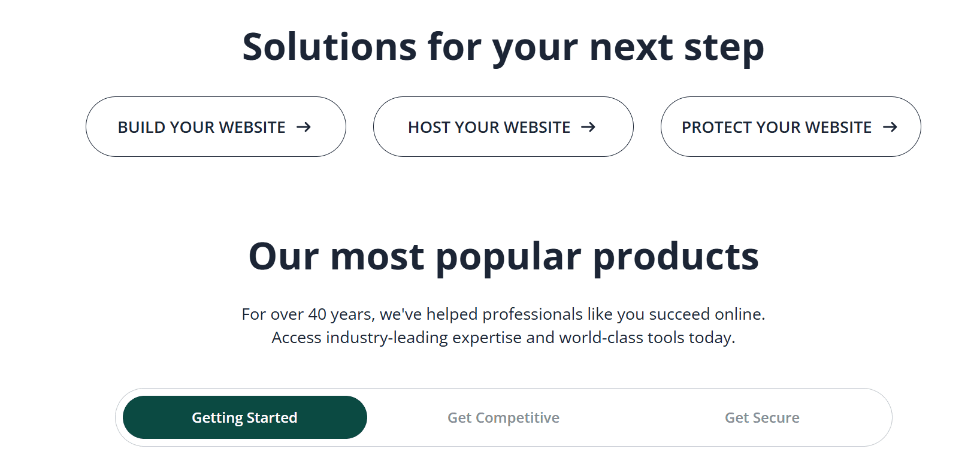980x473 pixels.
Task: Click the 'Solutions for your next step' heading
Action: point(503,47)
